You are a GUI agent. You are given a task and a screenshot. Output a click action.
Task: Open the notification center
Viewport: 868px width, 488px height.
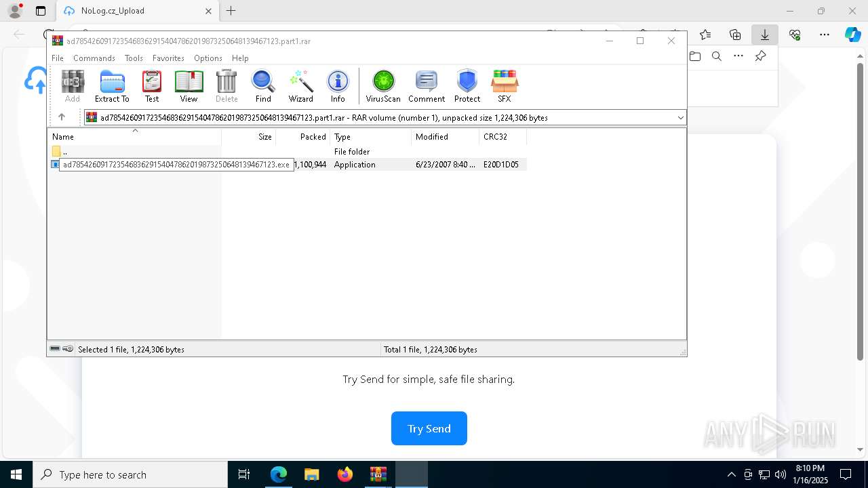(x=846, y=474)
